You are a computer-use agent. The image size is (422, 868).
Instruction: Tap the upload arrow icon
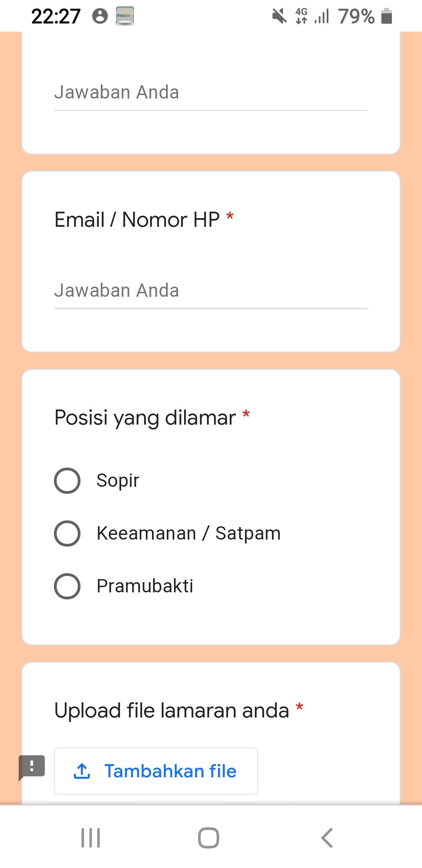82,771
